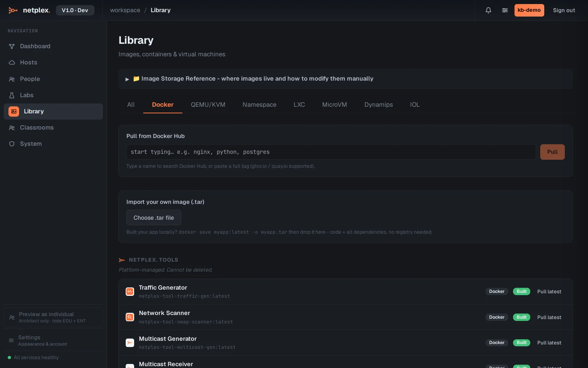Click the System shield icon
588x368 pixels.
point(12,144)
